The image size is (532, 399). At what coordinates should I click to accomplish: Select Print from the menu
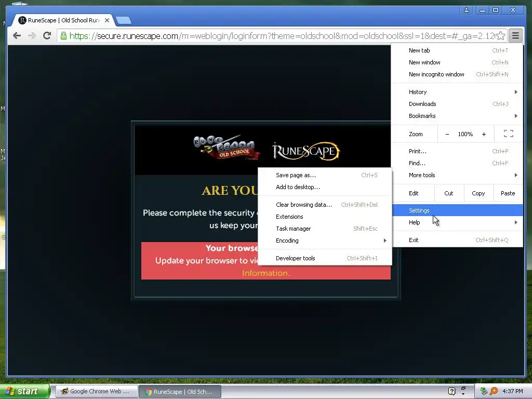pyautogui.click(x=457, y=151)
